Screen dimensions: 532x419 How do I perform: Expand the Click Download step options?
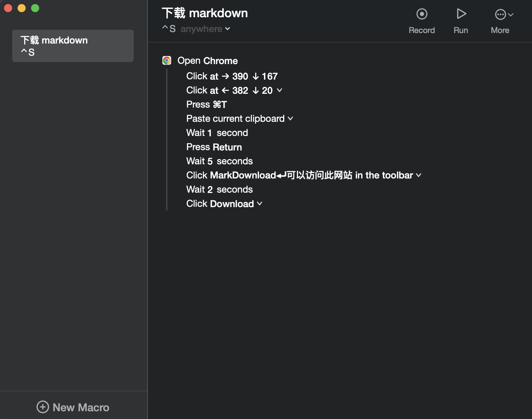click(x=260, y=203)
